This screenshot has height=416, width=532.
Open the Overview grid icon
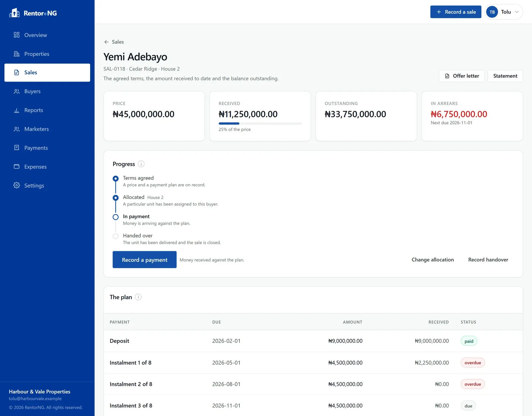click(x=17, y=35)
